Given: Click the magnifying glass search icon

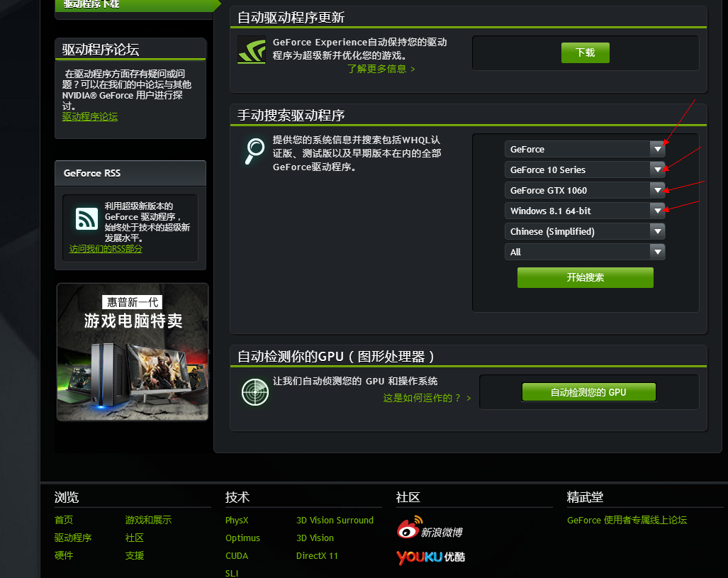Looking at the screenshot, I should 254,150.
